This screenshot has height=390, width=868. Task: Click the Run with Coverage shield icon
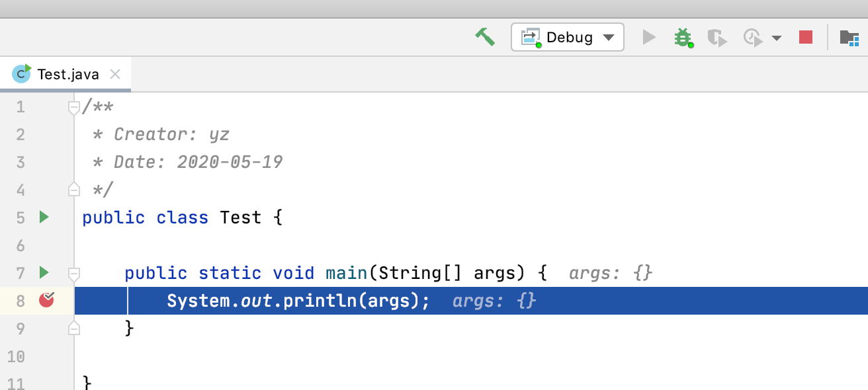(716, 37)
